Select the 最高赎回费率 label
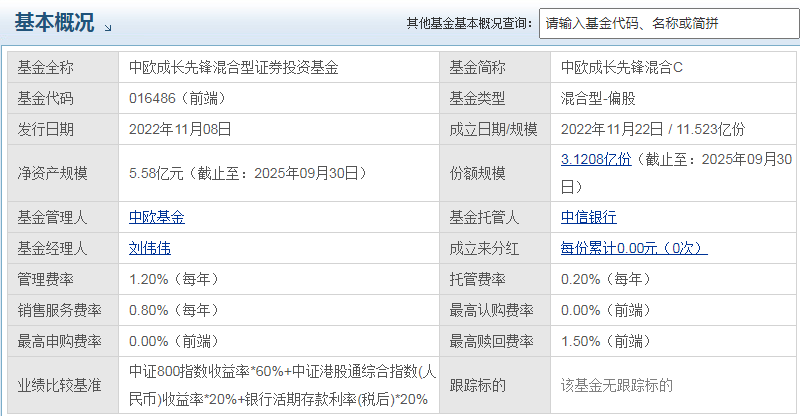Viewport: 800px width, 416px height. click(491, 341)
